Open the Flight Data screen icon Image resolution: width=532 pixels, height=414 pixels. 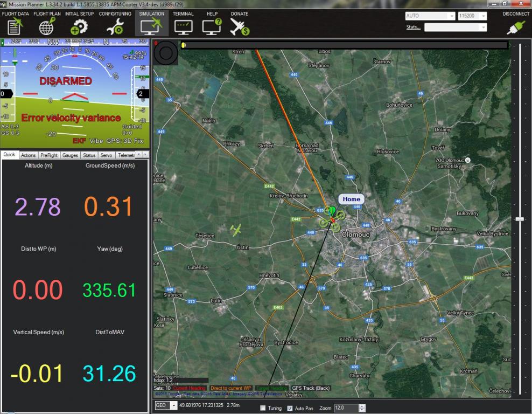click(15, 25)
